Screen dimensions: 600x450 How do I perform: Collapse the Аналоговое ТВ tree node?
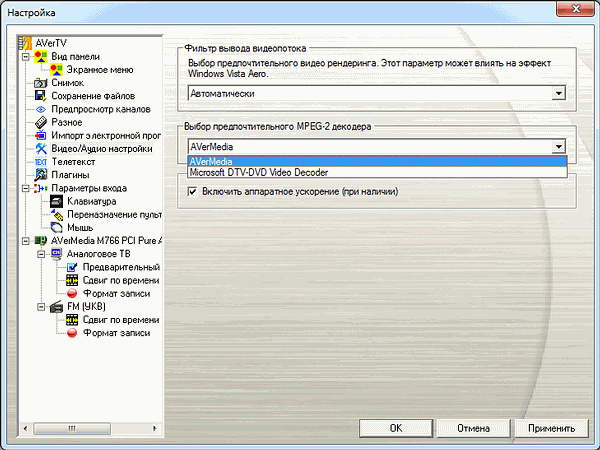[x=40, y=254]
